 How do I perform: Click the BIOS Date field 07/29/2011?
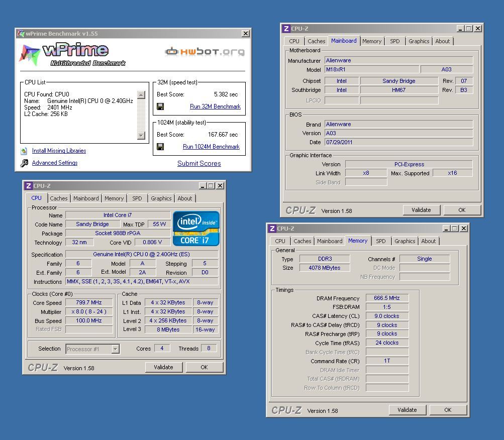point(398,142)
